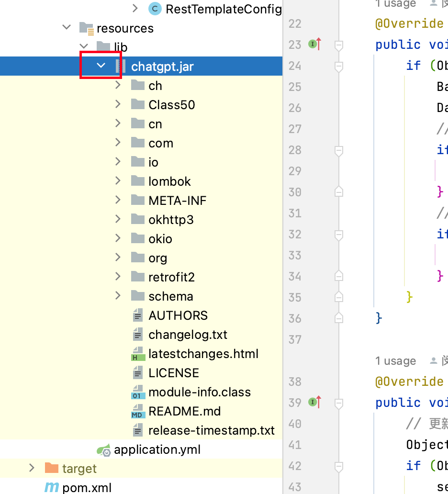Collapse the chatgpt.jar tree node
448x494 pixels.
click(x=101, y=66)
